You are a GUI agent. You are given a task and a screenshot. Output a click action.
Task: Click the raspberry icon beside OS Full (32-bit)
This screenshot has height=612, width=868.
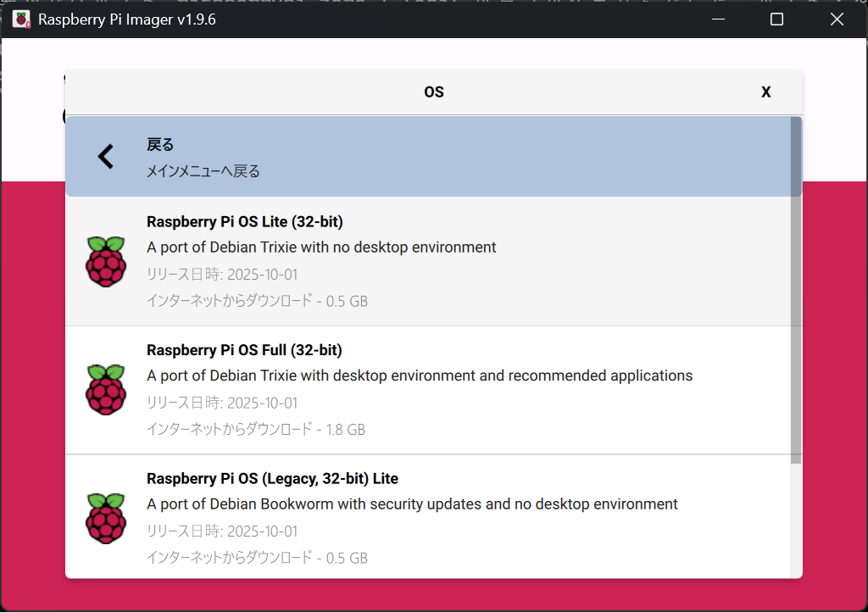[x=106, y=390]
